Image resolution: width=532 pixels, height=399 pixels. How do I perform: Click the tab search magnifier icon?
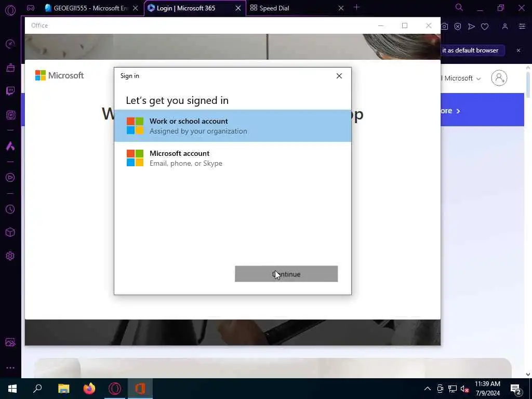459,7
